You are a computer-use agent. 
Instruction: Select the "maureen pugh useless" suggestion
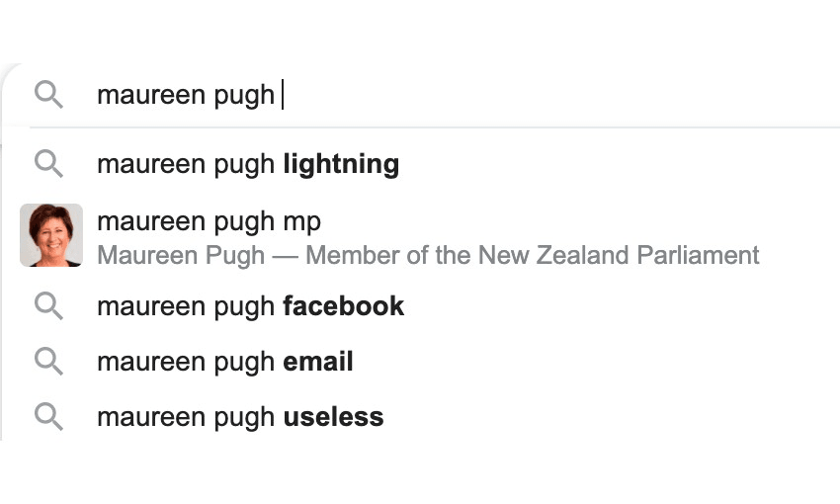click(x=239, y=417)
